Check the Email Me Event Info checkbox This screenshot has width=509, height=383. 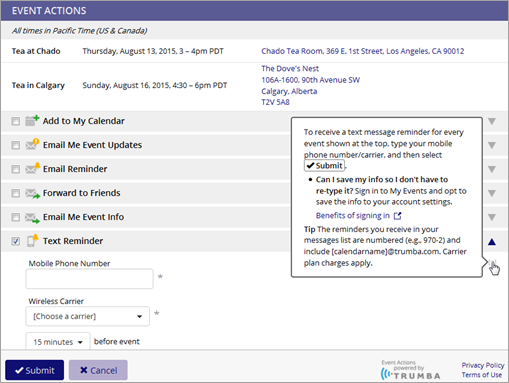tap(15, 217)
